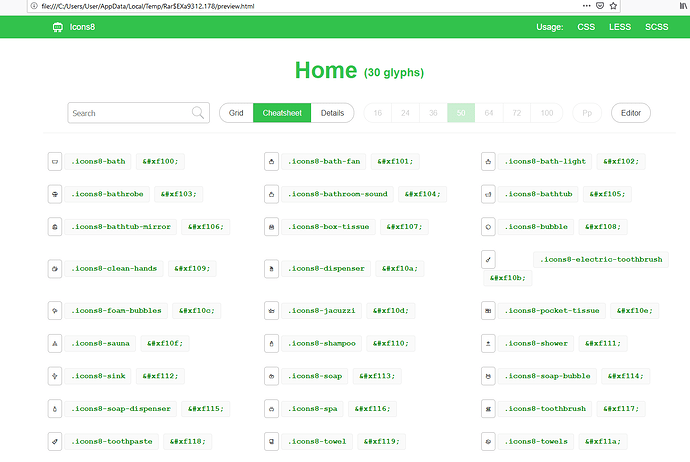Click the icons8-spa glyph icon

click(272, 409)
